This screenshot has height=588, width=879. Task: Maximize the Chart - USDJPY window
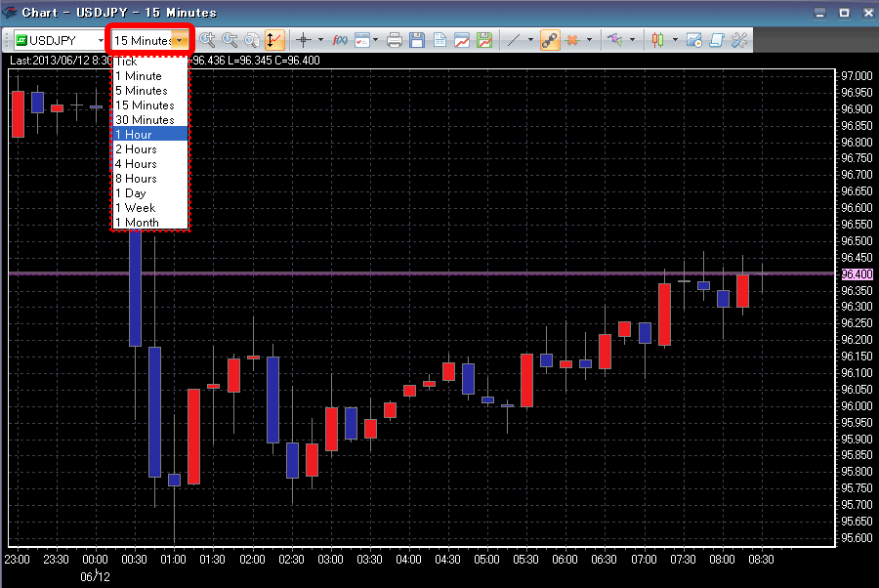pyautogui.click(x=844, y=13)
